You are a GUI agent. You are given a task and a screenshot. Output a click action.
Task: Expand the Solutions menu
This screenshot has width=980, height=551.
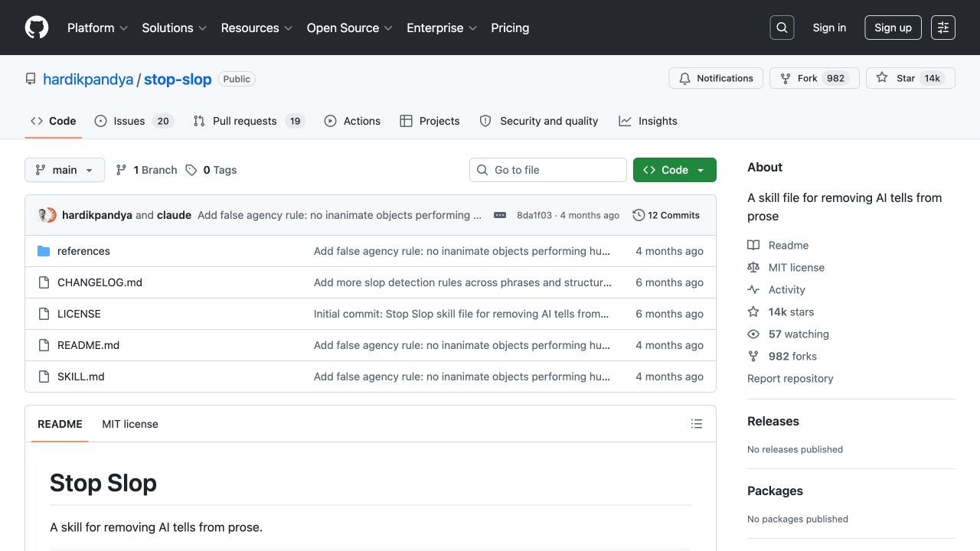tap(175, 28)
